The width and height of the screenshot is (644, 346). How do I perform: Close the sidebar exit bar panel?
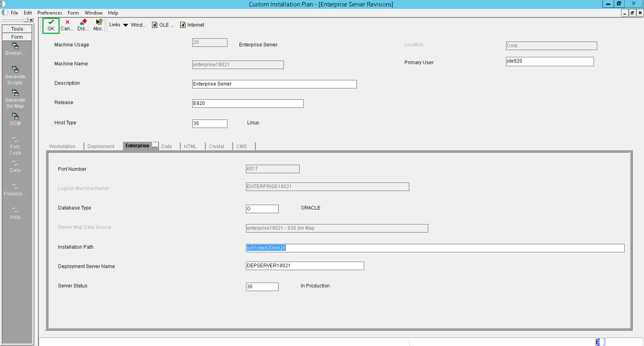point(31,20)
